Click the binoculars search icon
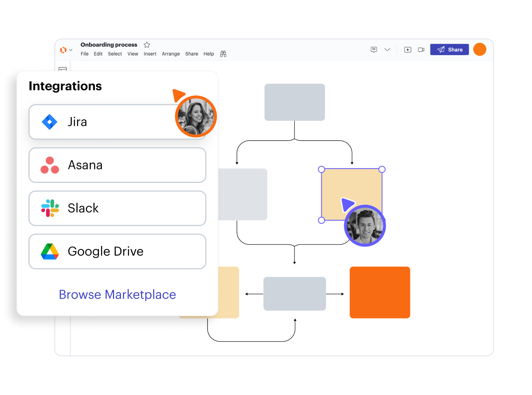 (x=223, y=54)
